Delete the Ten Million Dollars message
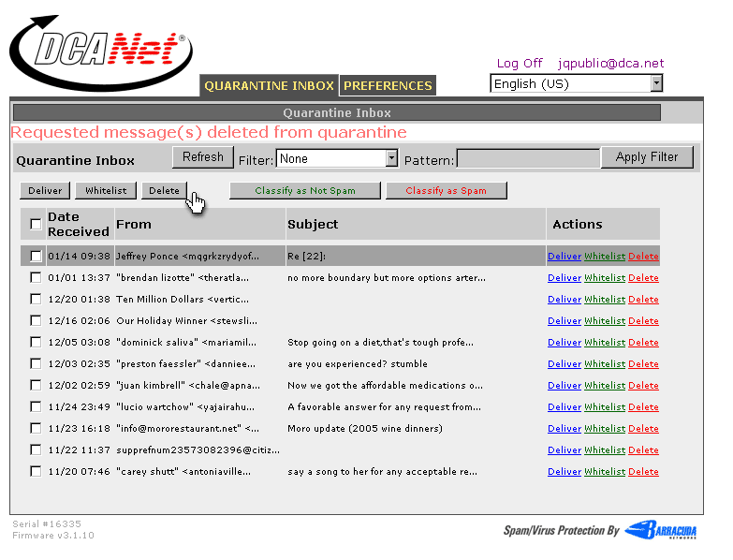The image size is (733, 560). pyautogui.click(x=643, y=299)
